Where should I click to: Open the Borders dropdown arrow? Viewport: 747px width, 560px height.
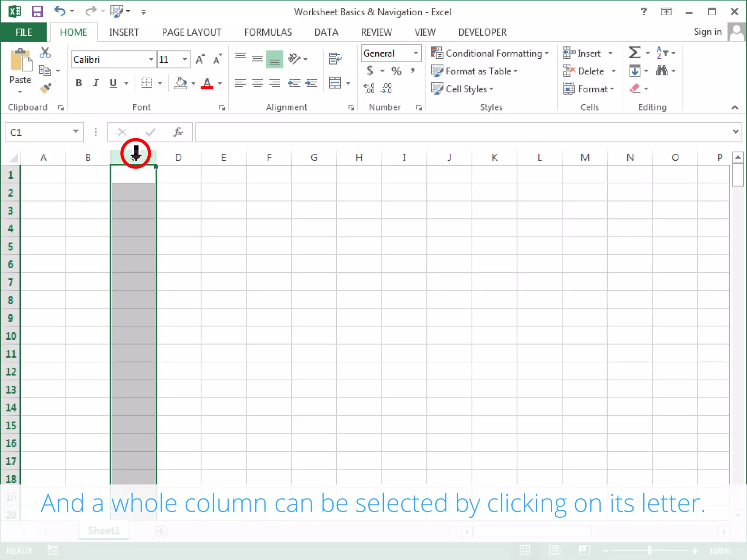coord(160,83)
